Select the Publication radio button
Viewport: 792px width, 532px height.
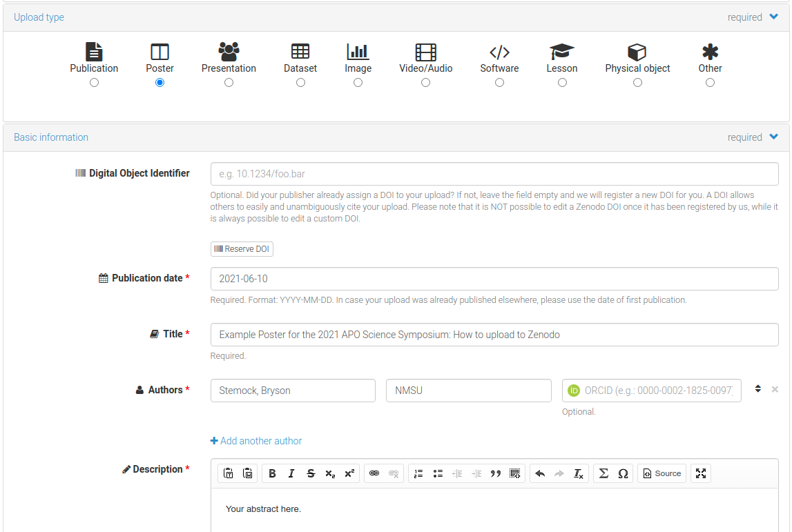[94, 83]
